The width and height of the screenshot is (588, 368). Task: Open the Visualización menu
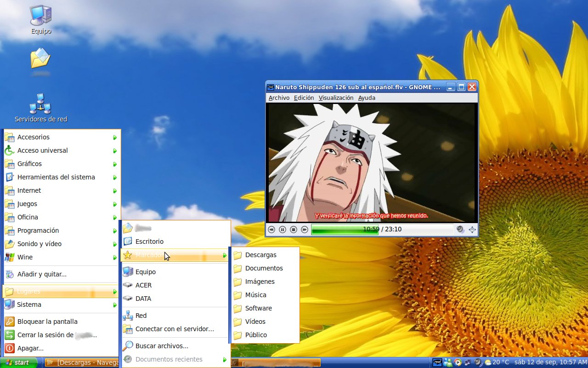336,98
